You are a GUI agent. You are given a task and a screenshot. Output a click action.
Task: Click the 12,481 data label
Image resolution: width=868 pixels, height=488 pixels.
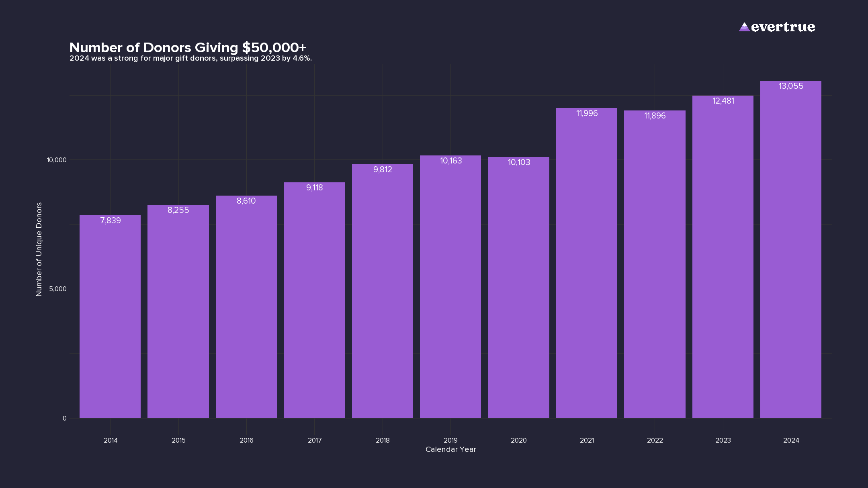pos(723,101)
